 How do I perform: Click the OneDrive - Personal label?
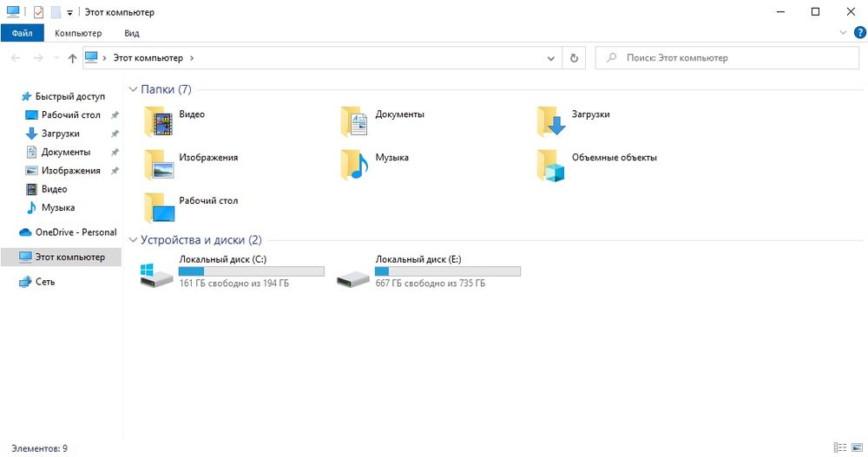pos(76,232)
